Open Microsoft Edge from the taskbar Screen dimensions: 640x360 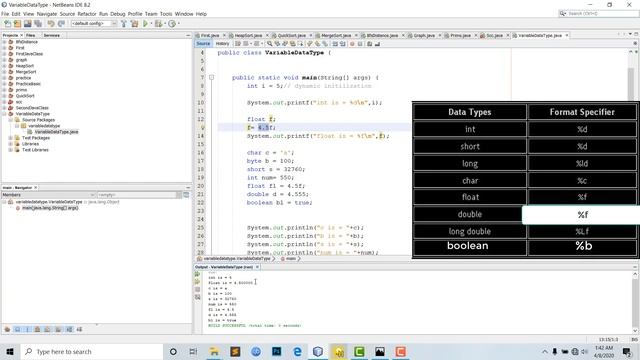tap(297, 351)
